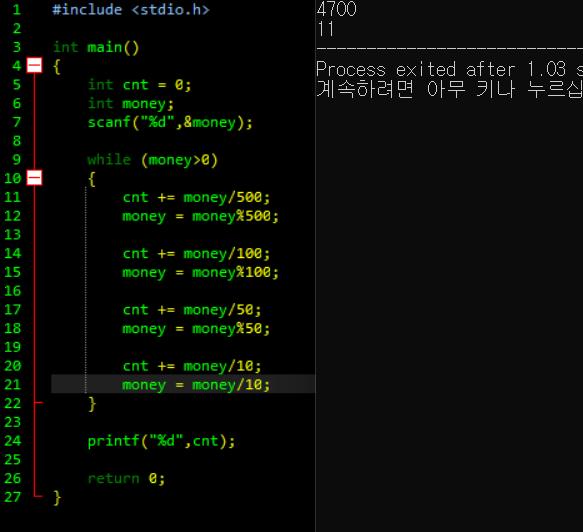
Task: Click 'Process exited after' console message
Action: [415, 69]
